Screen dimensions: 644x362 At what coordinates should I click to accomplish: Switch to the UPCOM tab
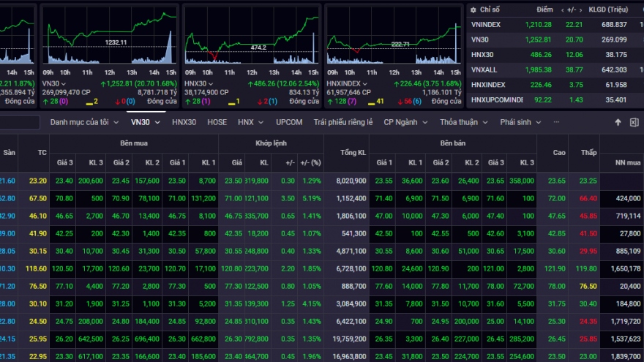pyautogui.click(x=288, y=122)
